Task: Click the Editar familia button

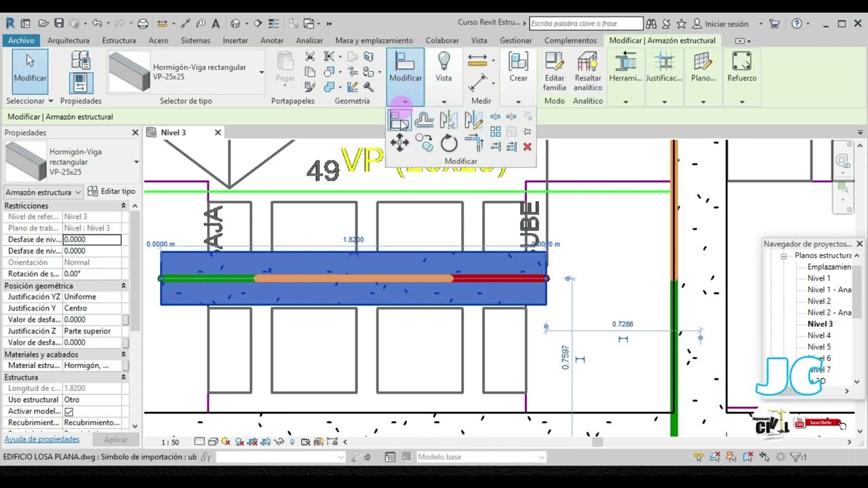Action: (x=555, y=71)
